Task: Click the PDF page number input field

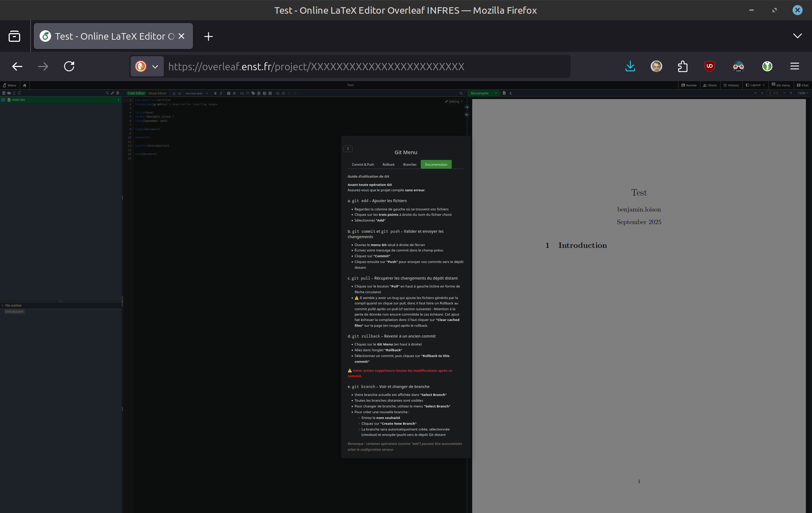Action: point(770,93)
